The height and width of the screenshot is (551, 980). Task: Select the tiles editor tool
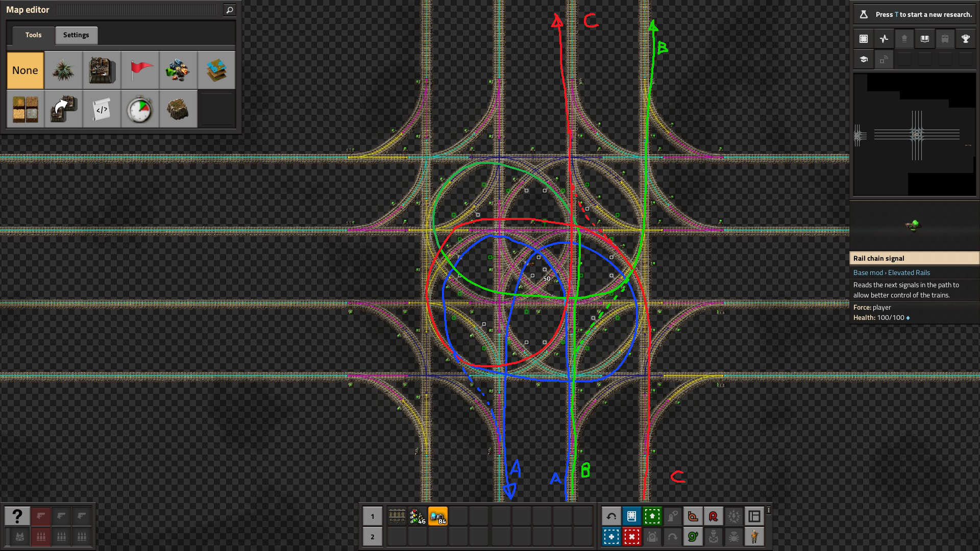click(25, 109)
